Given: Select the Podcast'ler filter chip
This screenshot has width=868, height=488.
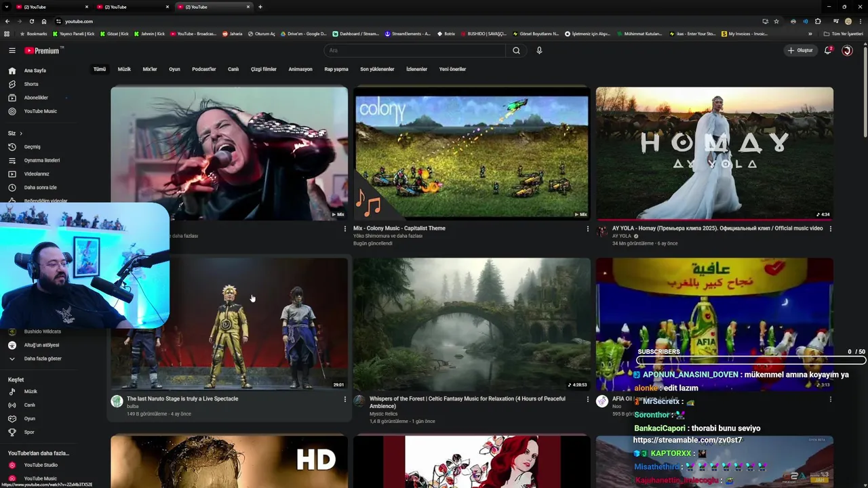Looking at the screenshot, I should pos(204,69).
